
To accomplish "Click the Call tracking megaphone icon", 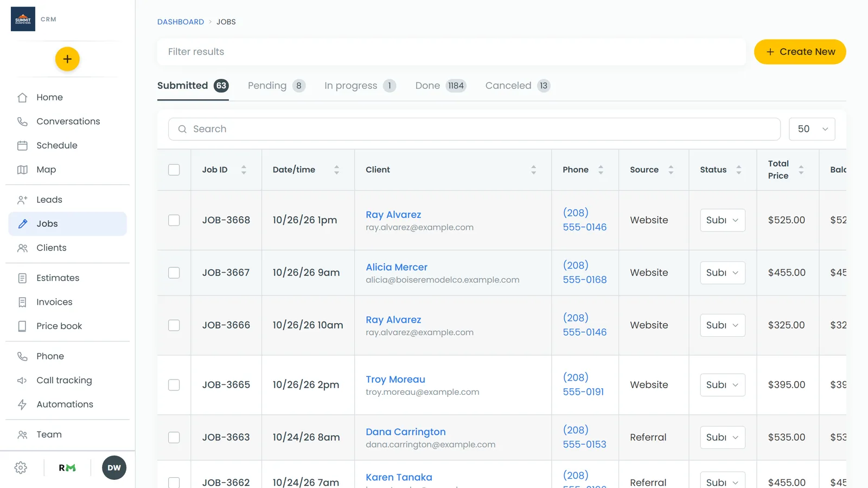I will (x=22, y=381).
